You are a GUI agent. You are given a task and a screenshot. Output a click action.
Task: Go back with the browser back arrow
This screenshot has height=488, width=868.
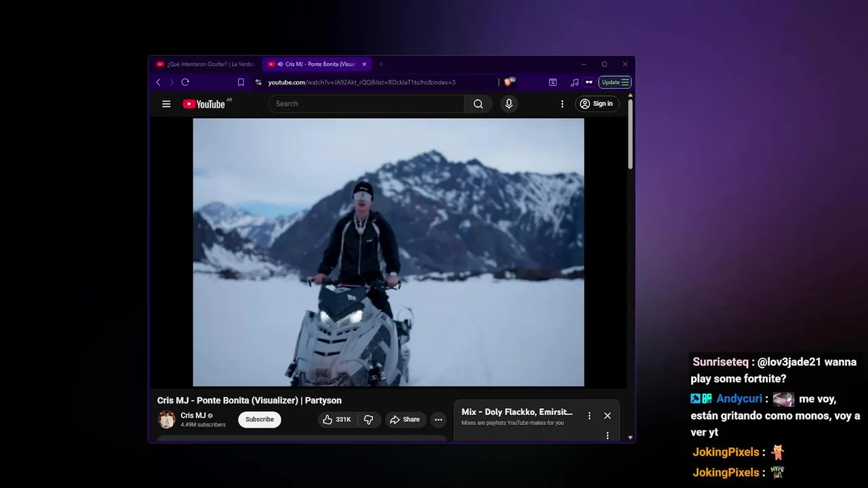pyautogui.click(x=159, y=82)
